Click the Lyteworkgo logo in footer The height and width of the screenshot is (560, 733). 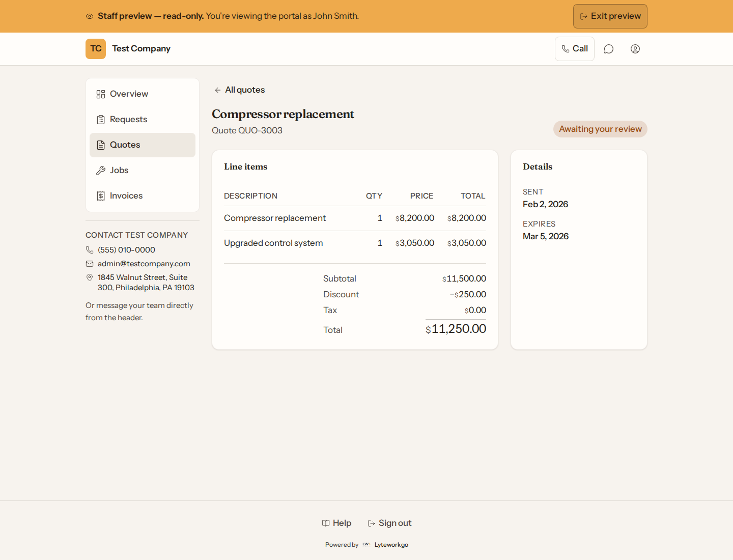point(366,545)
